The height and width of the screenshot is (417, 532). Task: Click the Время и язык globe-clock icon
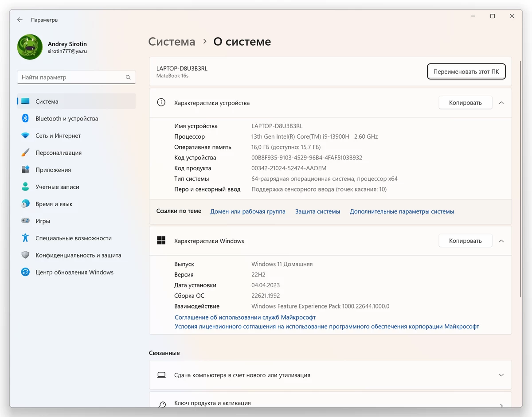[25, 204]
